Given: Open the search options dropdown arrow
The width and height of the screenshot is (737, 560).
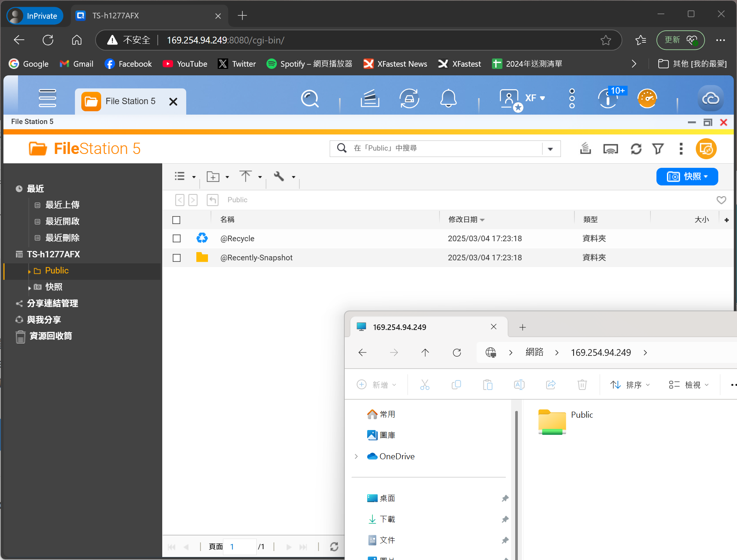Looking at the screenshot, I should tap(550, 149).
